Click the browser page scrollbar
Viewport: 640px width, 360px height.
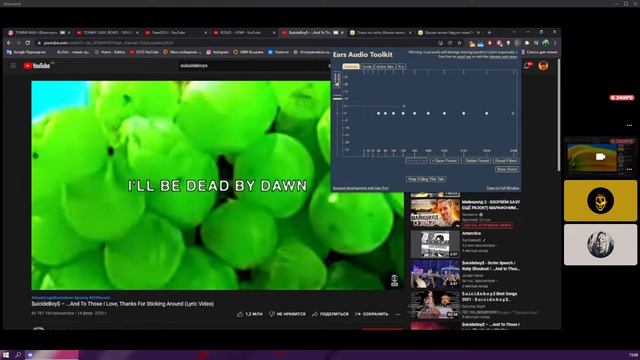pyautogui.click(x=559, y=114)
